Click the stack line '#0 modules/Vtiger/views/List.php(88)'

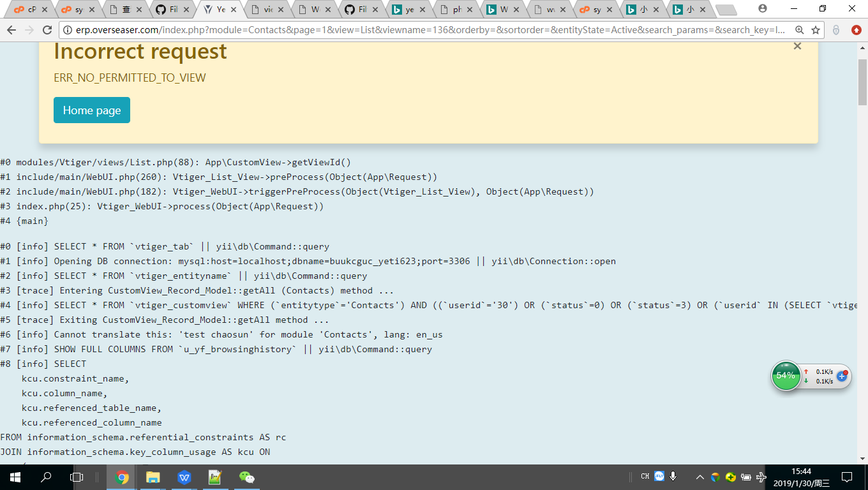pyautogui.click(x=176, y=163)
